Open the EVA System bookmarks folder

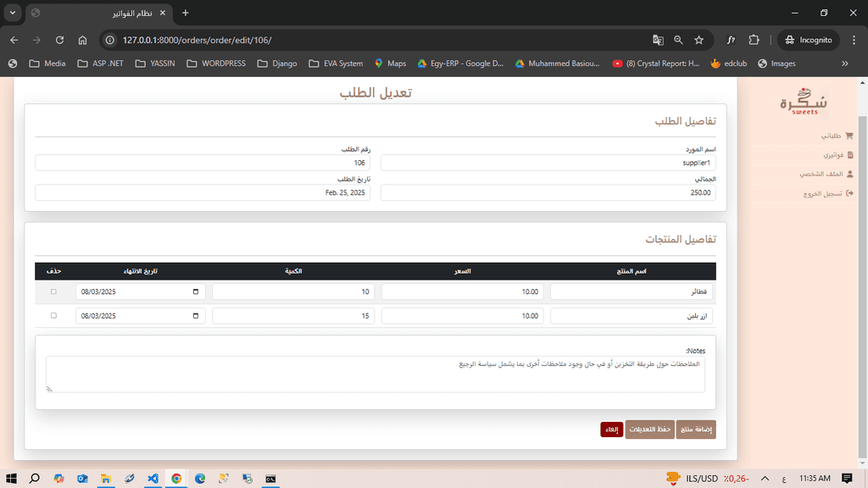pos(336,64)
